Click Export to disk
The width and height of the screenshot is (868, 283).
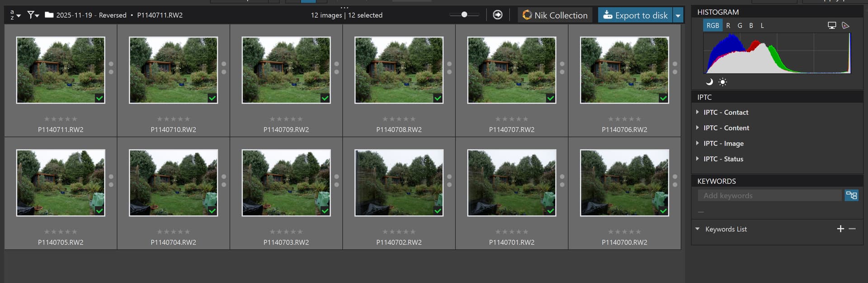click(635, 15)
